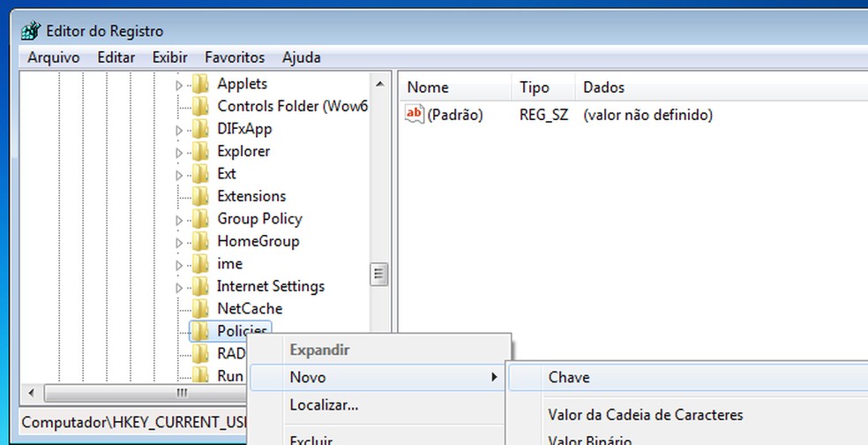Open the Arquivo menu
This screenshot has height=445, width=868.
54,57
